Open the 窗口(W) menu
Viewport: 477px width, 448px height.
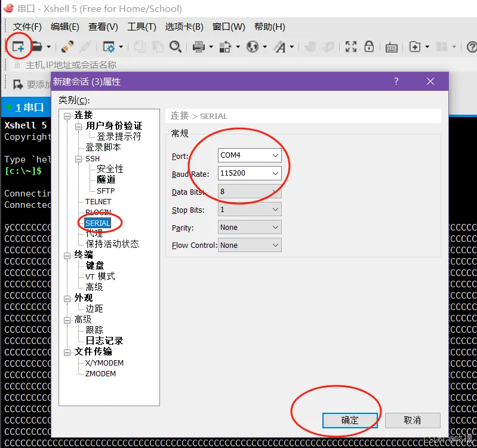[229, 27]
